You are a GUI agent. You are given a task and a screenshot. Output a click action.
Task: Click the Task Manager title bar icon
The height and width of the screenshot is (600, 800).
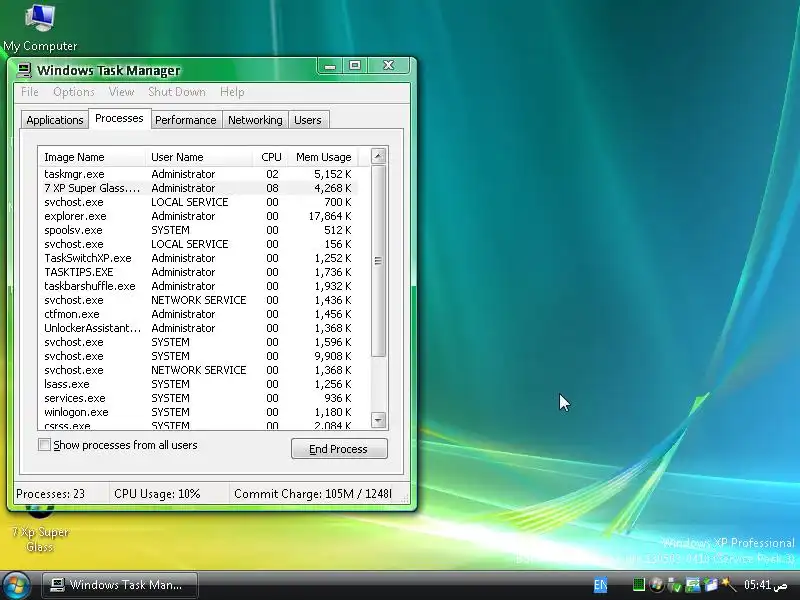pyautogui.click(x=24, y=70)
